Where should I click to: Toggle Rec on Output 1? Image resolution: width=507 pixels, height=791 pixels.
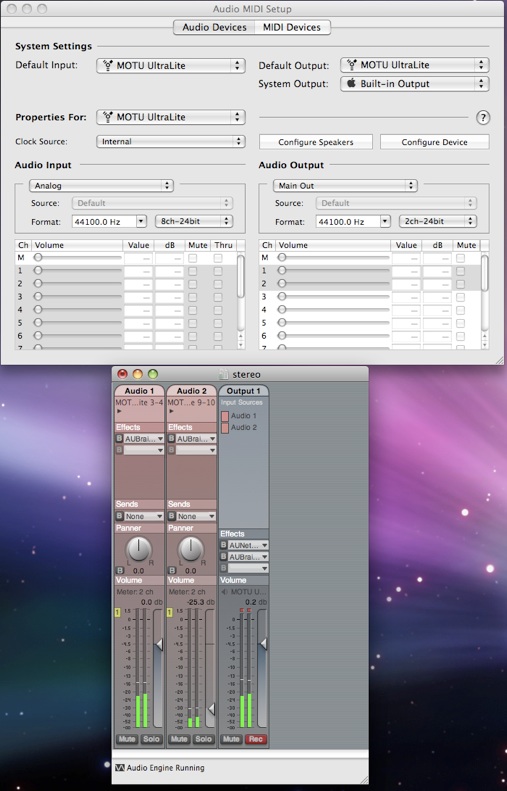(x=256, y=739)
